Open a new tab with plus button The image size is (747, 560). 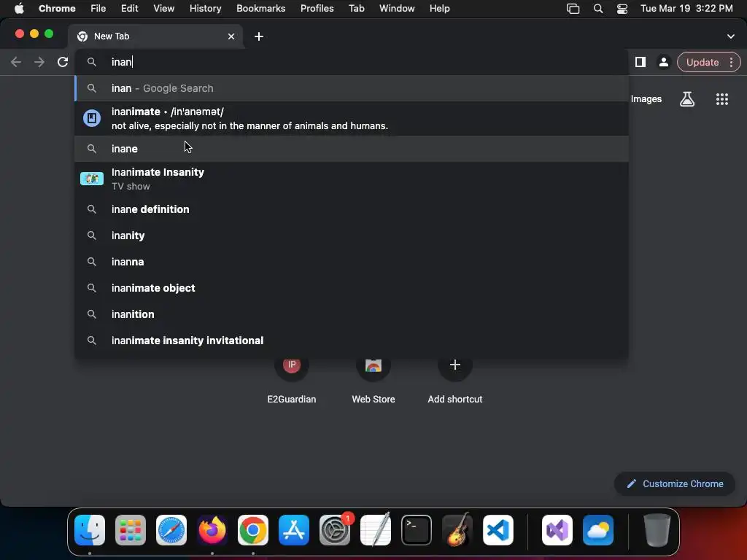click(259, 36)
